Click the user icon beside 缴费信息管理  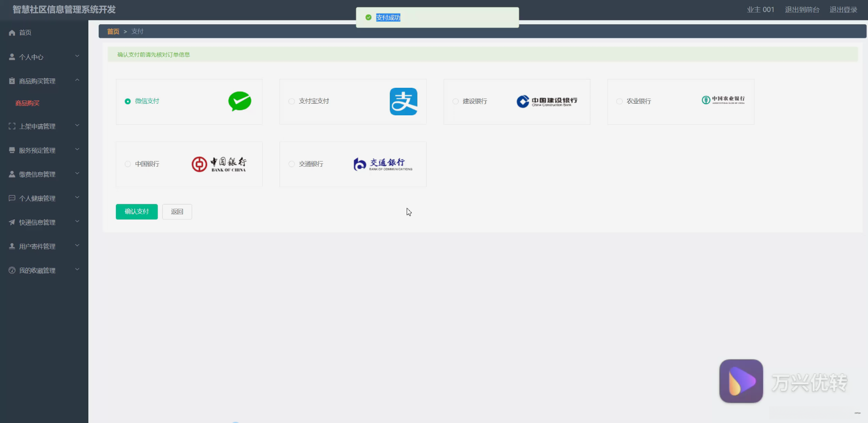click(x=12, y=174)
